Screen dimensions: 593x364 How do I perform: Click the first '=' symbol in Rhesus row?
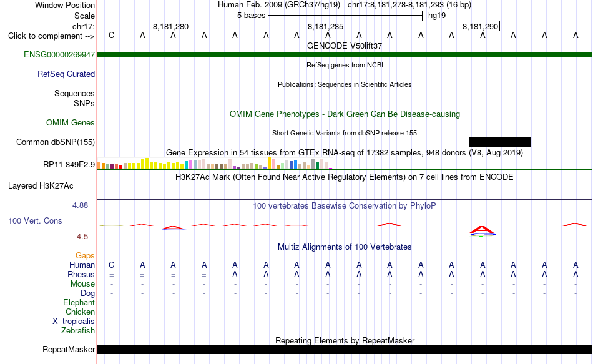(112, 275)
